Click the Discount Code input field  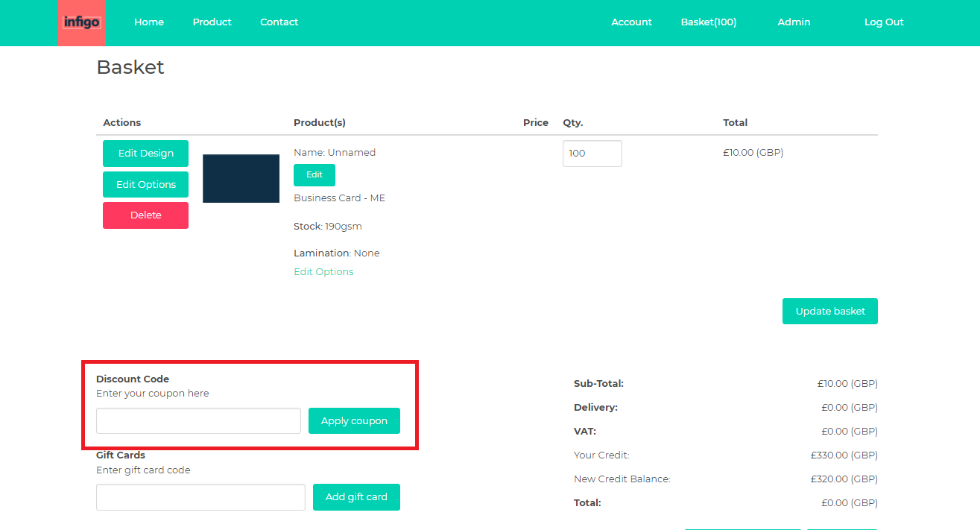198,421
